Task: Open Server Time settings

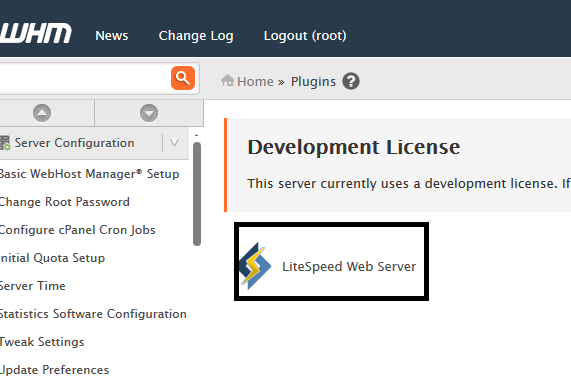Action: pyautogui.click(x=32, y=286)
